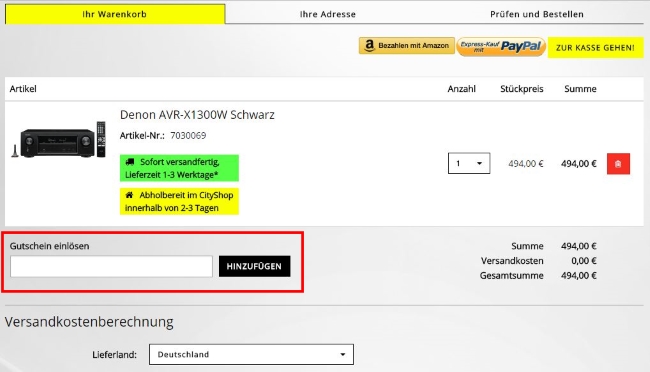Click the ZUR KASSE GEHEN! button

click(595, 48)
